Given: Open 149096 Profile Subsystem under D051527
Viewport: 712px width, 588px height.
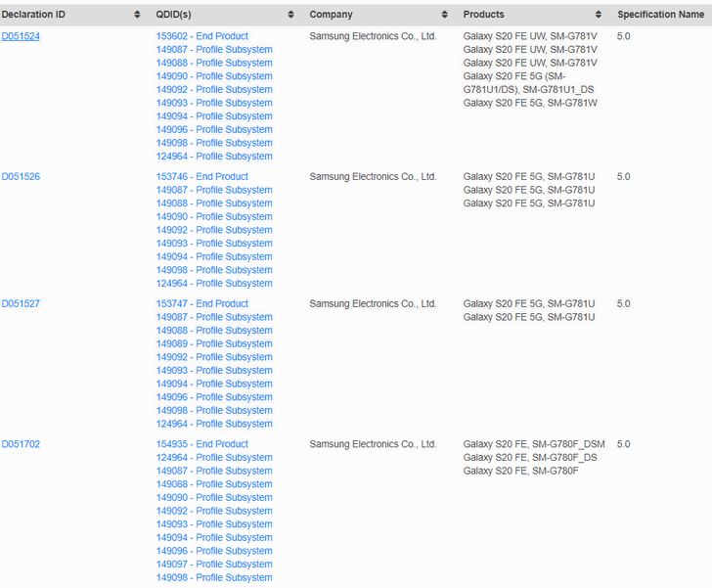Looking at the screenshot, I should 214,397.
